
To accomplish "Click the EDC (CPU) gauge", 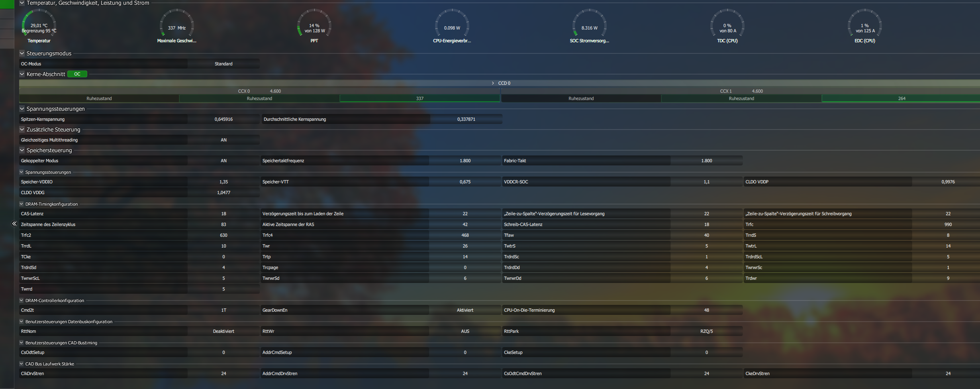I will [864, 25].
